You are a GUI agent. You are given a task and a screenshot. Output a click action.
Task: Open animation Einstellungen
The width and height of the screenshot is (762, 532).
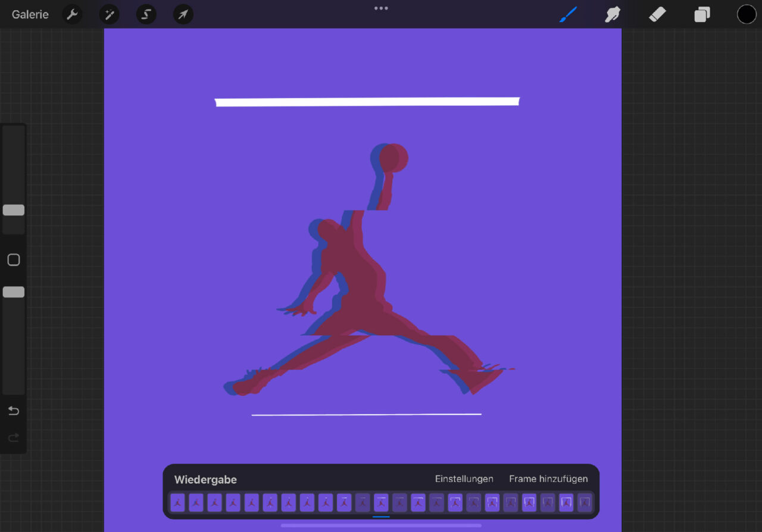(464, 479)
